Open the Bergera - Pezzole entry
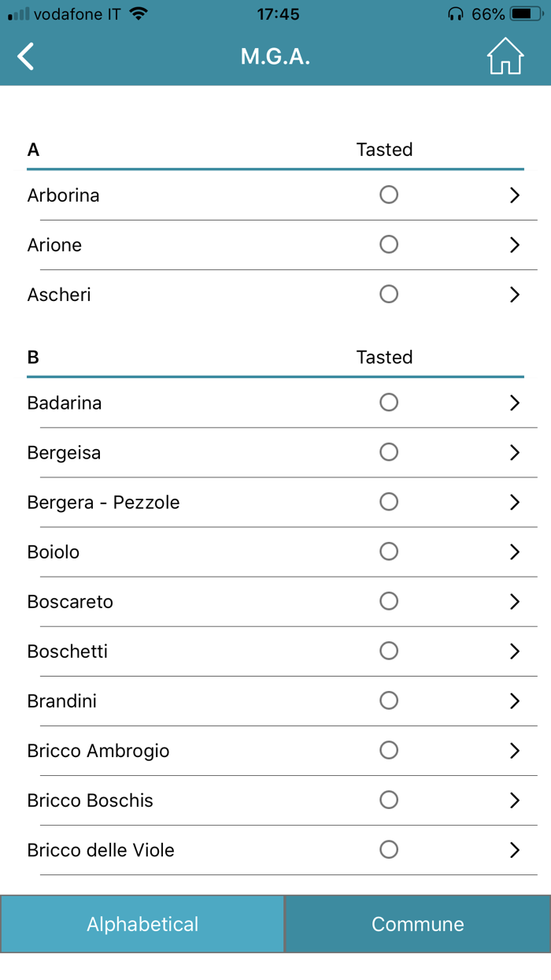 tap(103, 503)
